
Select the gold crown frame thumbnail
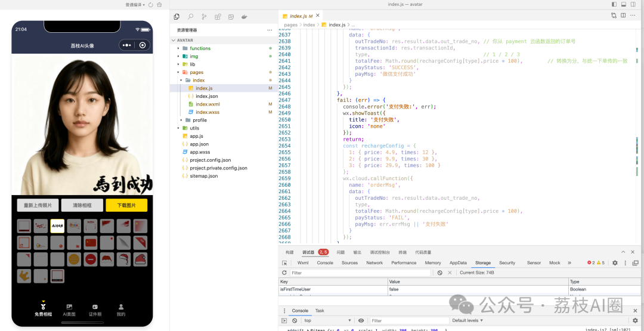coord(24,276)
